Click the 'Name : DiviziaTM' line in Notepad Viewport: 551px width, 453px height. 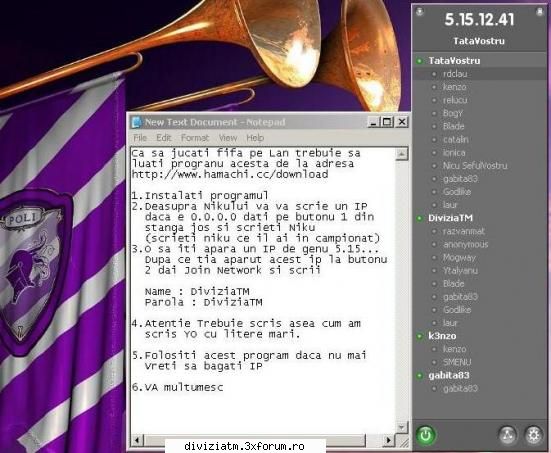coord(197,292)
